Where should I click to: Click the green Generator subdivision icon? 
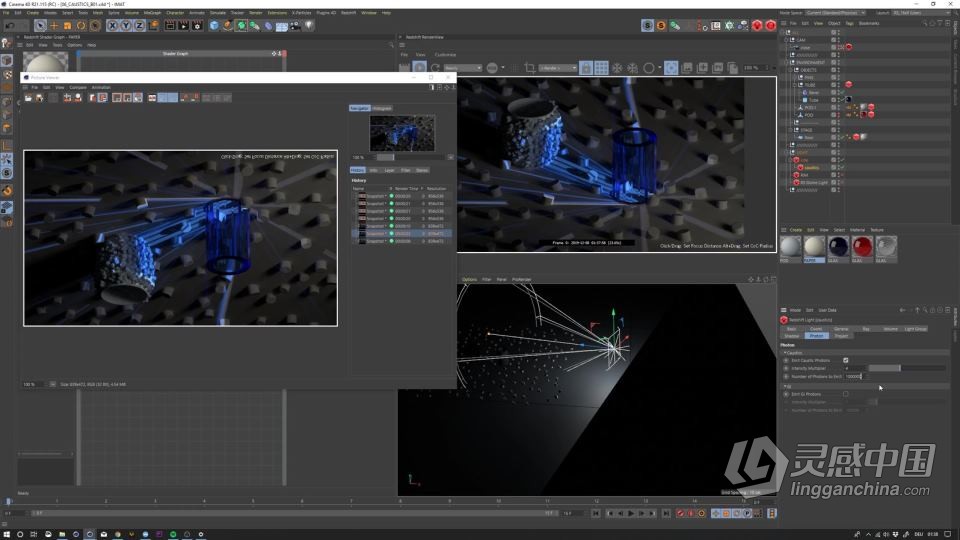241,26
